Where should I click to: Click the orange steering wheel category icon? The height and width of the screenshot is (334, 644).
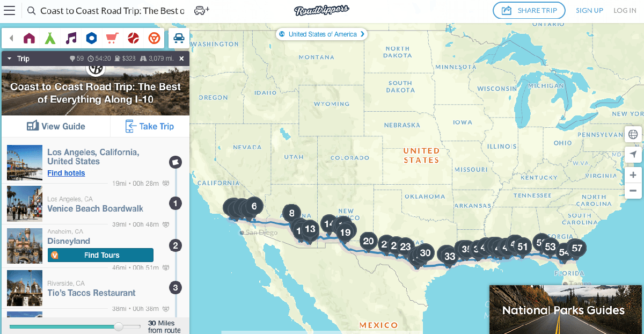pyautogui.click(x=154, y=38)
